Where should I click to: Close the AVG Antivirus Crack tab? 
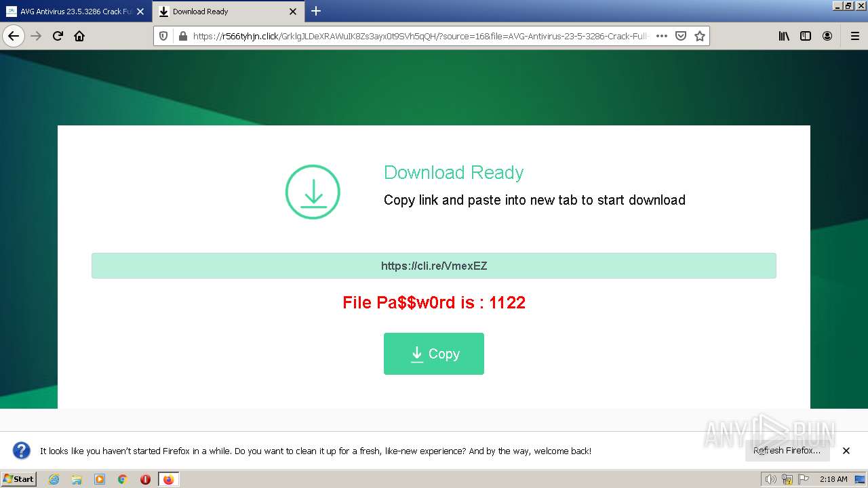(140, 12)
